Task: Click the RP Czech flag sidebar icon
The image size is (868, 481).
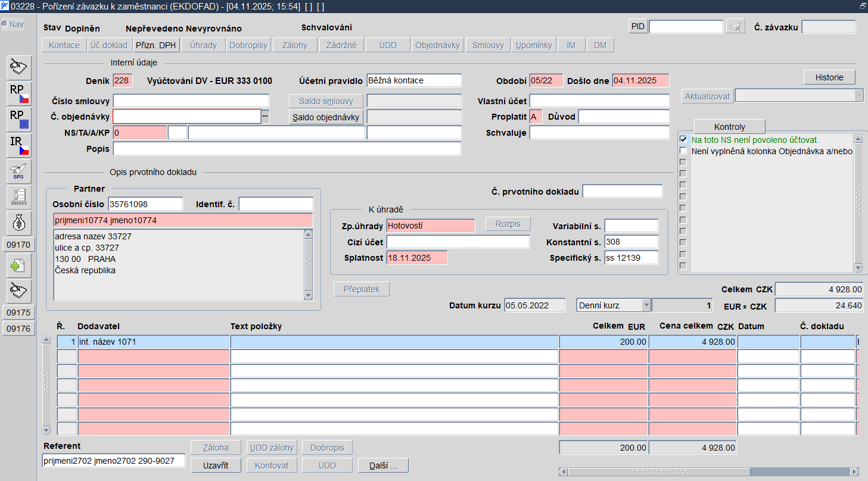Action: pos(19,94)
